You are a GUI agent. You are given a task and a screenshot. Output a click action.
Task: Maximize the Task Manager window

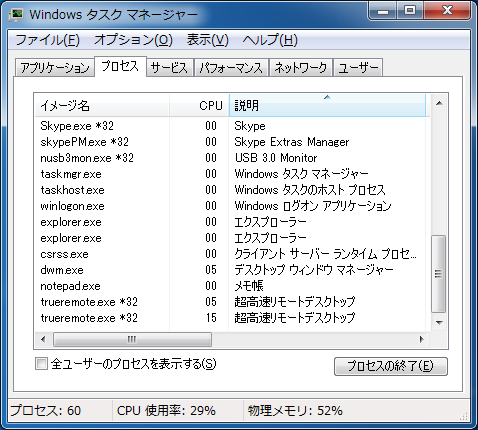[x=410, y=11]
